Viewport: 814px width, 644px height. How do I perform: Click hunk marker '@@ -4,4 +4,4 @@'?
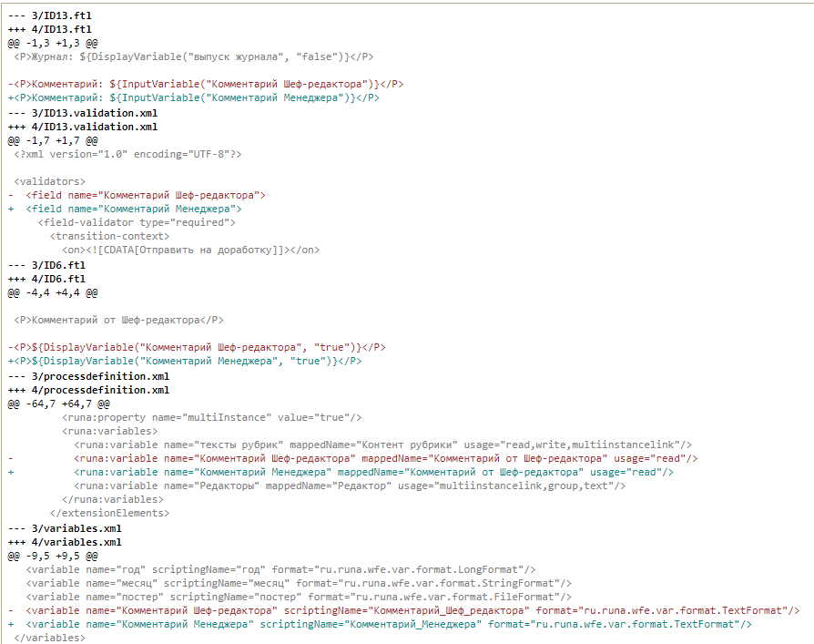tap(53, 293)
